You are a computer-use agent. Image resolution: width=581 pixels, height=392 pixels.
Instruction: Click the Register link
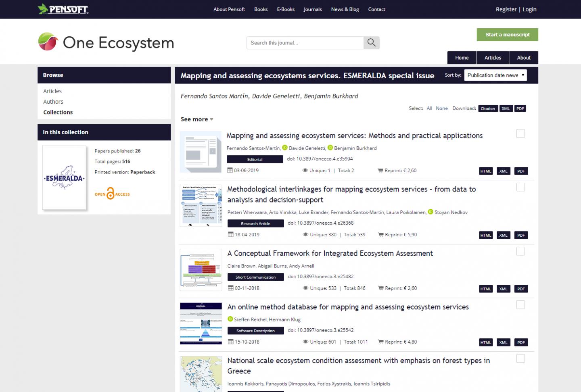[x=506, y=9]
